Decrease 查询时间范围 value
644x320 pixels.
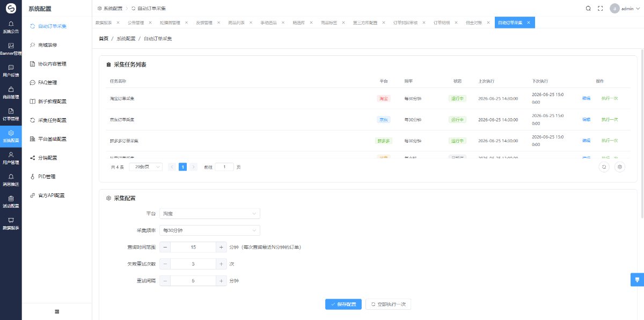tap(165, 247)
